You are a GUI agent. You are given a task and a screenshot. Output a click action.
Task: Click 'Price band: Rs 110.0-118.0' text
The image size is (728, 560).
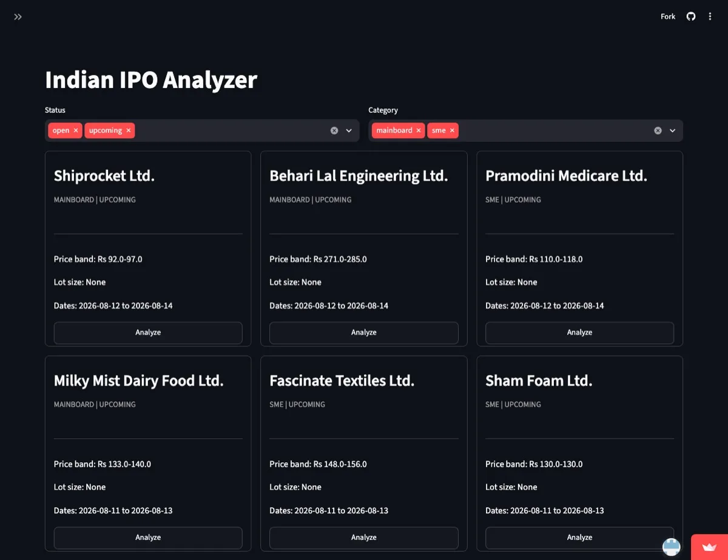coord(534,259)
